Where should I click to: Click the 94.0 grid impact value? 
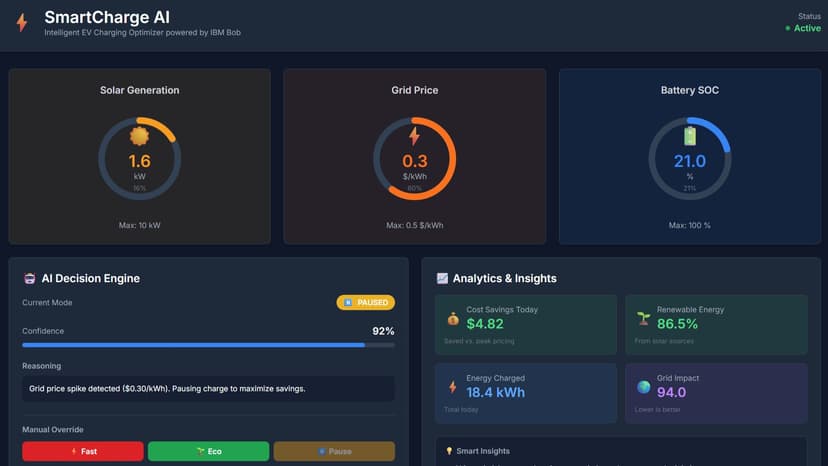(671, 393)
